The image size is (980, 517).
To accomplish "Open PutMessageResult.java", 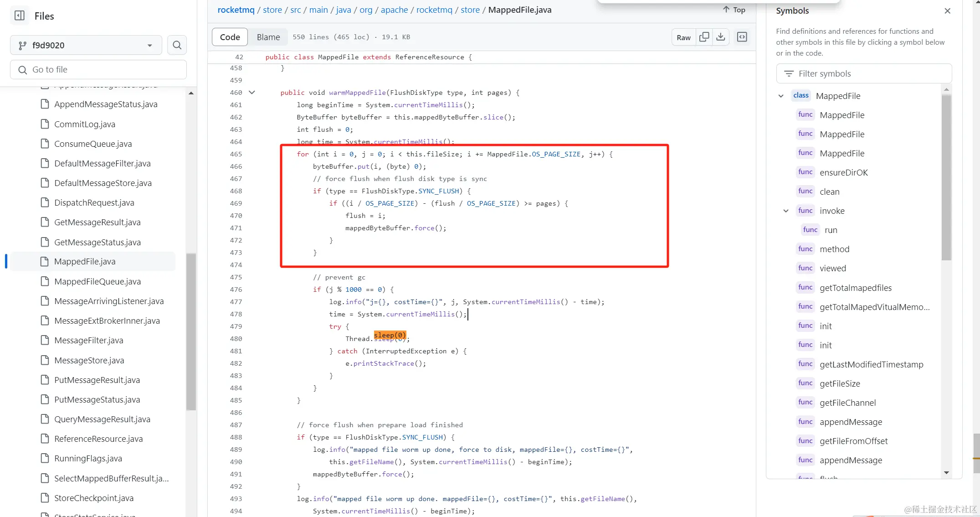I will 97,380.
